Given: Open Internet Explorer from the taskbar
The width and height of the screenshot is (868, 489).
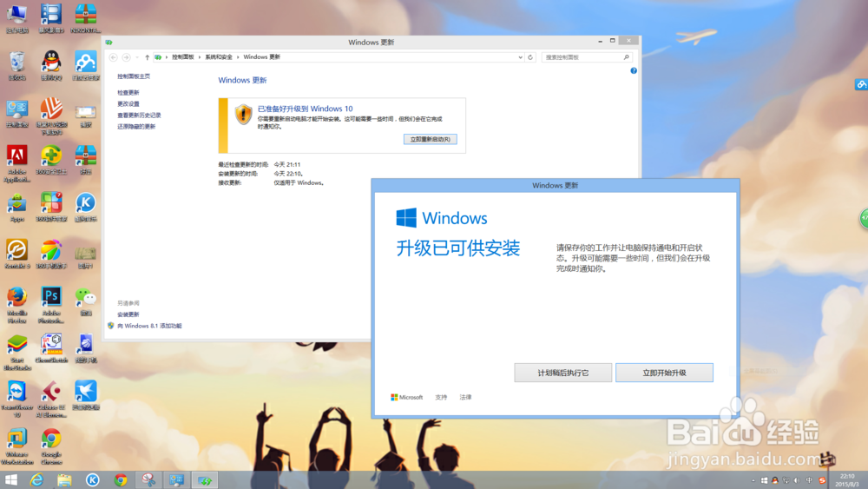Looking at the screenshot, I should click(36, 479).
